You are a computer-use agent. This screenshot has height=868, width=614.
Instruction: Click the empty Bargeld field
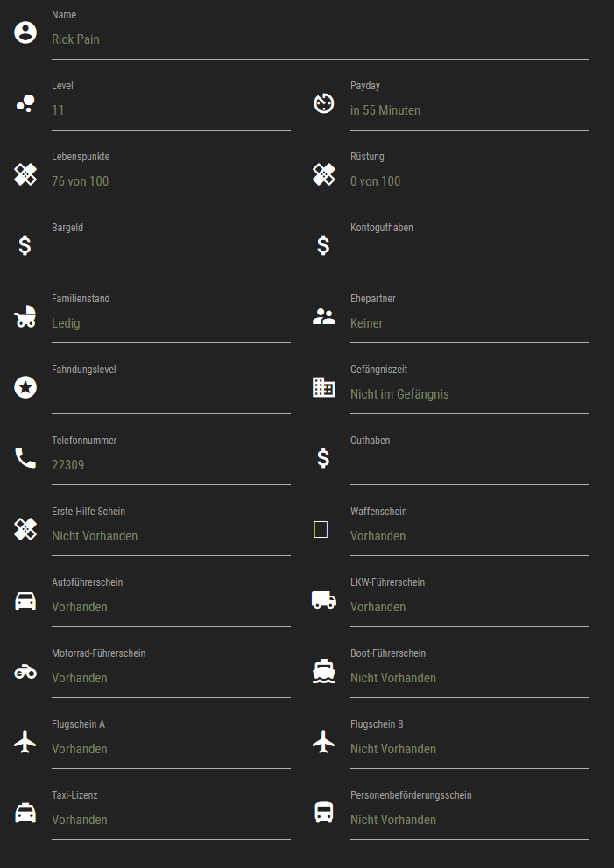(x=171, y=253)
